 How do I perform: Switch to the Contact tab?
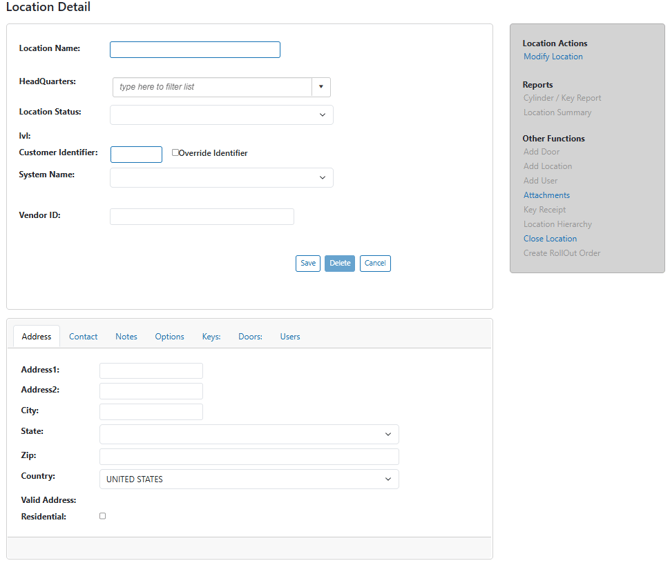pyautogui.click(x=83, y=337)
